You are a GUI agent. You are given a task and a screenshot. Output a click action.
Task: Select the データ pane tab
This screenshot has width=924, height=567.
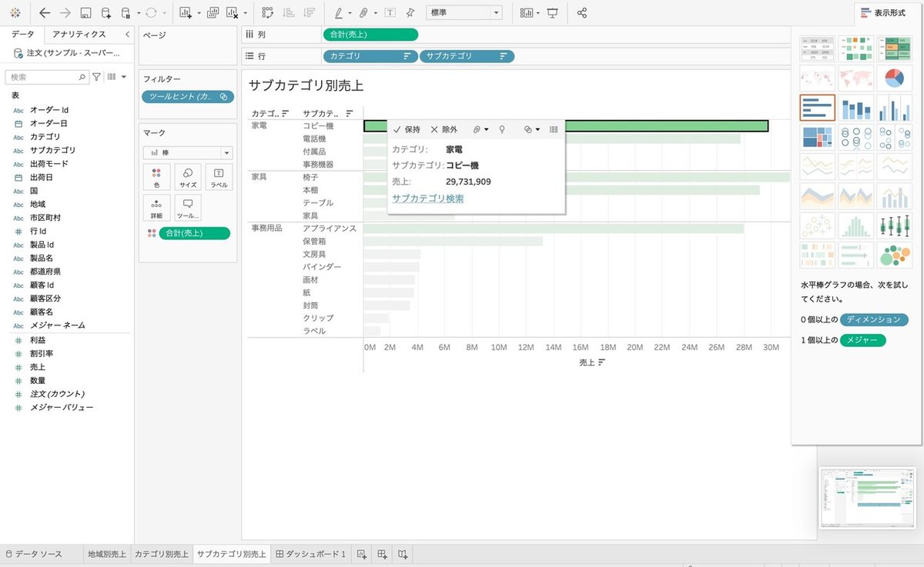tap(22, 35)
